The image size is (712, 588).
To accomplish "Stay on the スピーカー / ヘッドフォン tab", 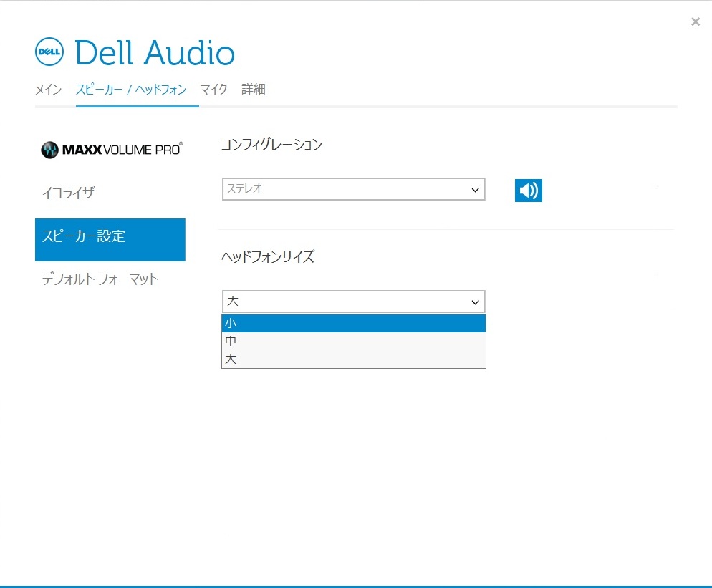I will (131, 89).
